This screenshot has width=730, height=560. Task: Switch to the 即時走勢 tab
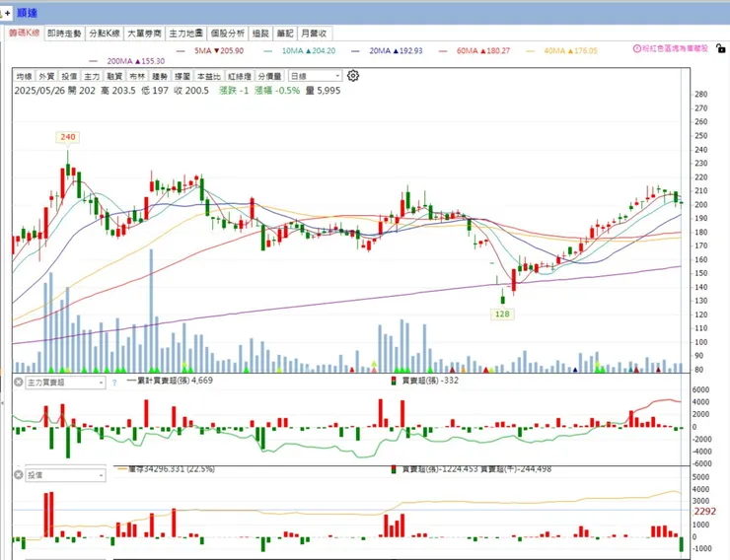click(x=64, y=34)
